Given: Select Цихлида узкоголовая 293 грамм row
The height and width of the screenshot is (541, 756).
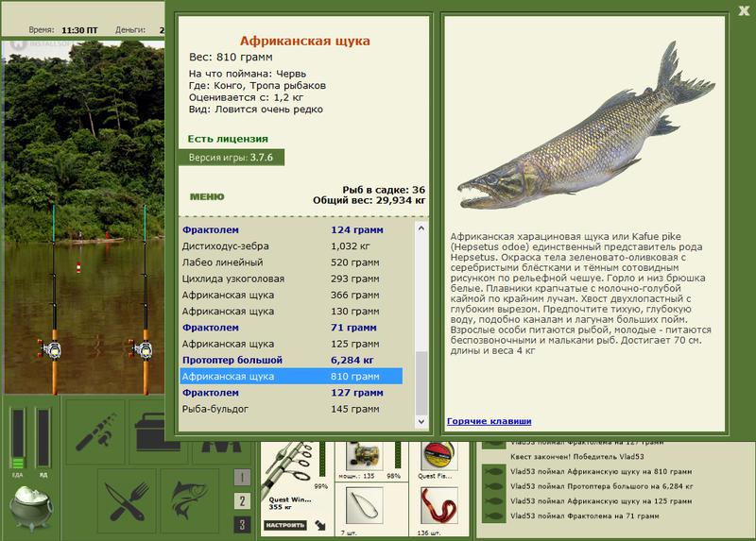Looking at the screenshot, I should tap(291, 279).
